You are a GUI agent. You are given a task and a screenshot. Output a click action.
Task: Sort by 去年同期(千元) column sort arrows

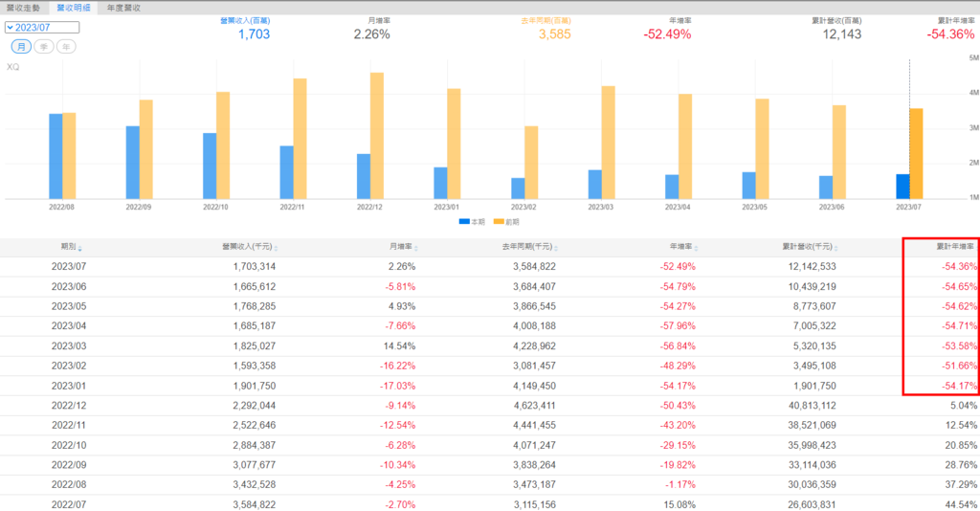556,249
